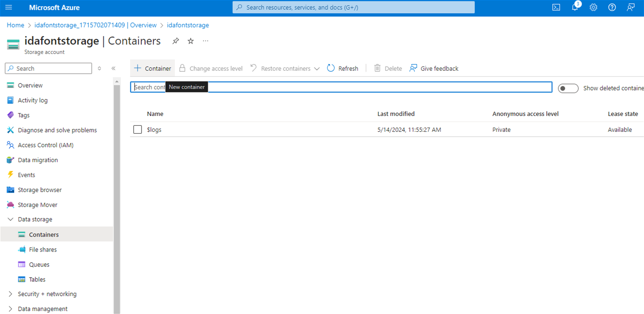Open the feedback icon in the top bar
The image size is (644, 314).
(631, 7)
